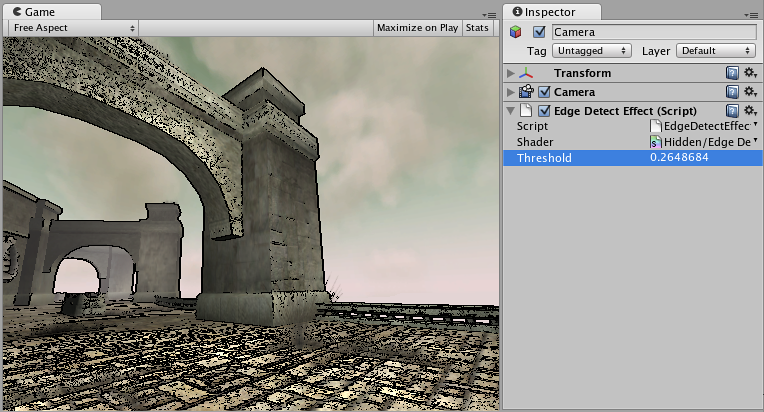764x412 pixels.
Task: Open the Default layer dropdown
Action: tap(716, 51)
